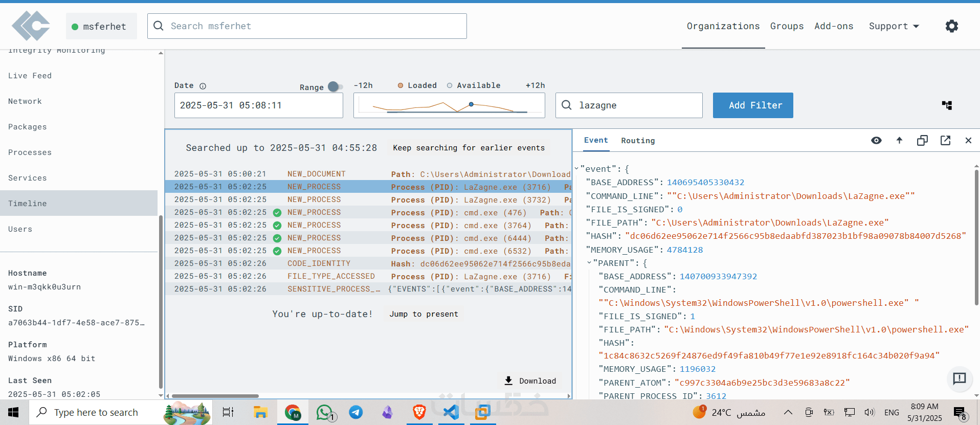Click the magnifier icon in the lazagne filter

[x=567, y=105]
